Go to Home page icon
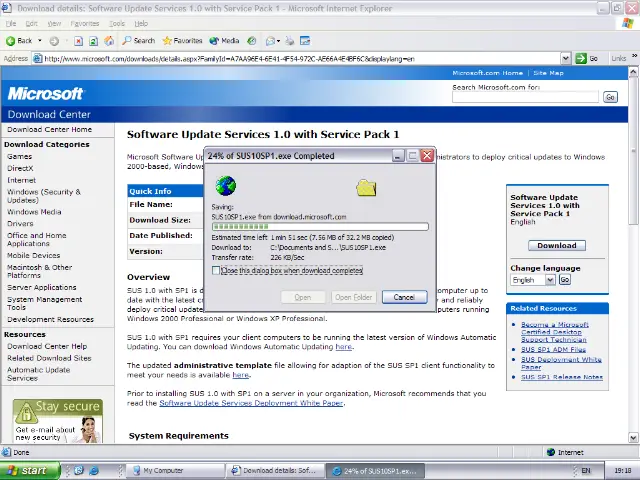Viewport: 640px width, 480px height. 109,41
